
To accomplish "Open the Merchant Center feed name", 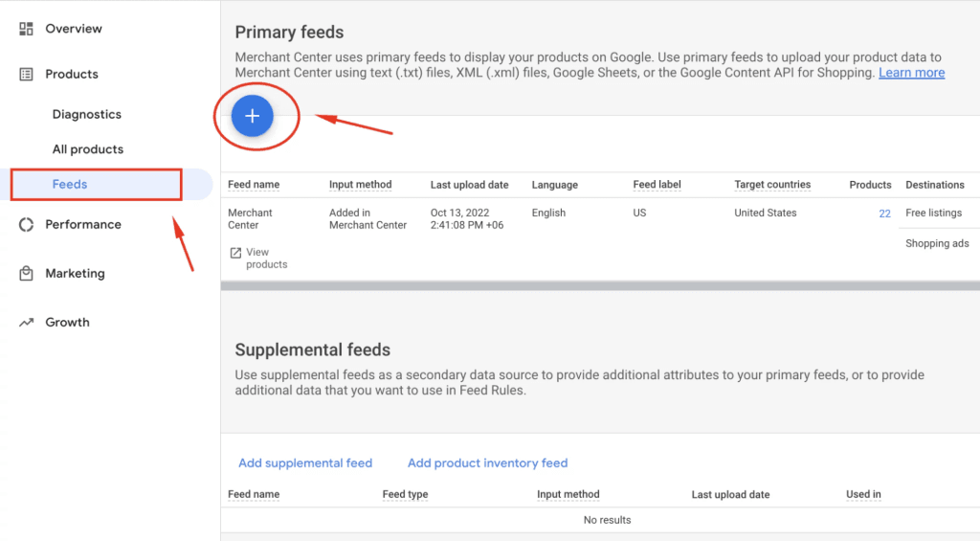I will pos(250,218).
